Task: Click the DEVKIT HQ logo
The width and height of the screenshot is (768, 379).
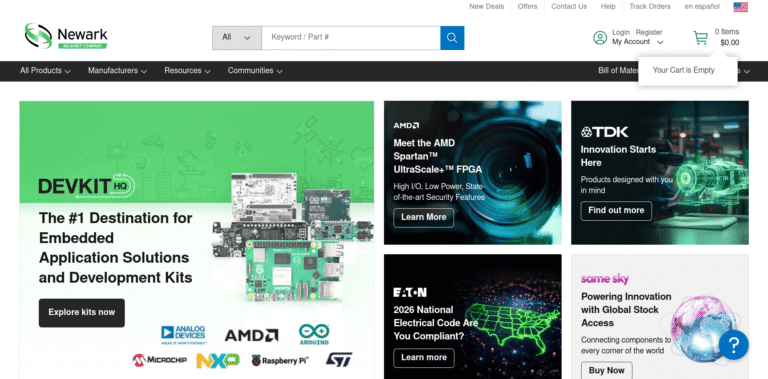Action: 87,186
